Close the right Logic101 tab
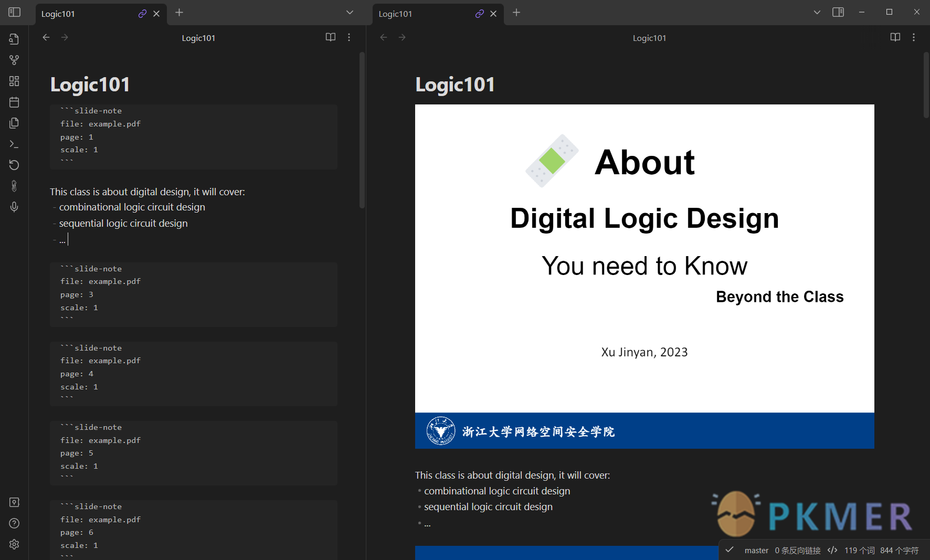 pos(493,14)
